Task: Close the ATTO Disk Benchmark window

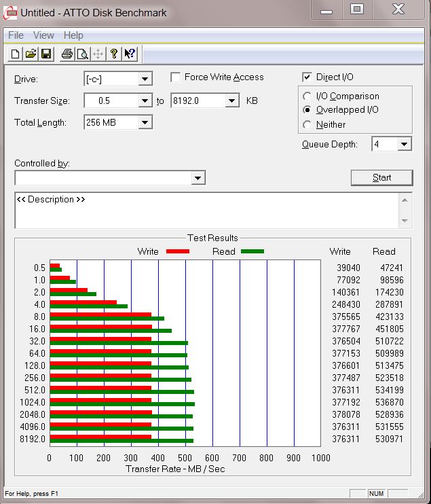Action: [x=398, y=10]
